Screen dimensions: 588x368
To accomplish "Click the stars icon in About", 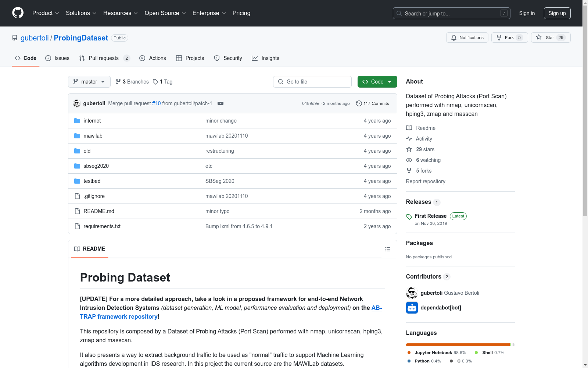I will click(409, 149).
